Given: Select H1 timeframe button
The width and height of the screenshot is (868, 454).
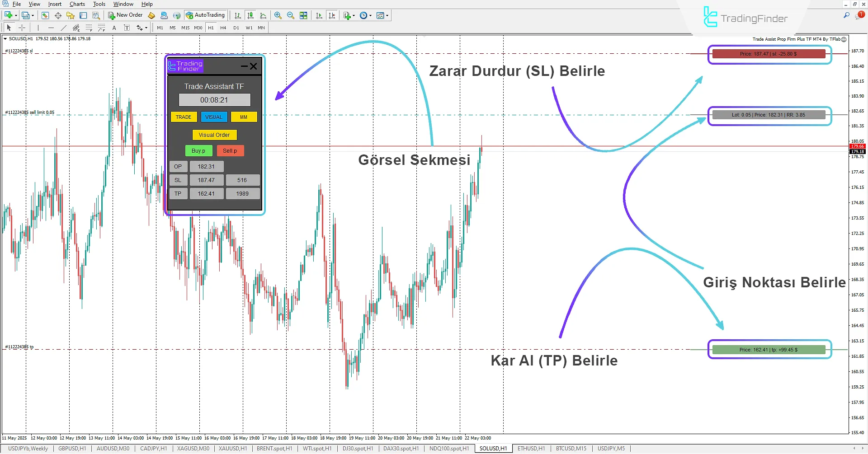Looking at the screenshot, I should point(211,28).
